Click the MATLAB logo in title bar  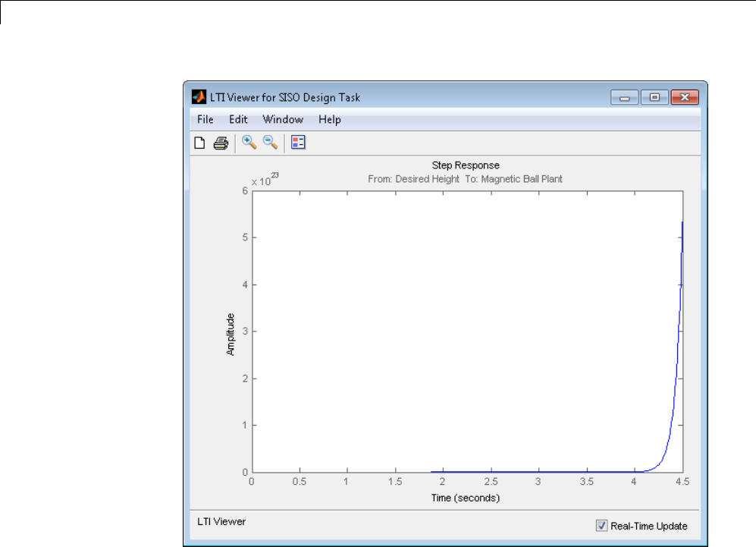[199, 97]
